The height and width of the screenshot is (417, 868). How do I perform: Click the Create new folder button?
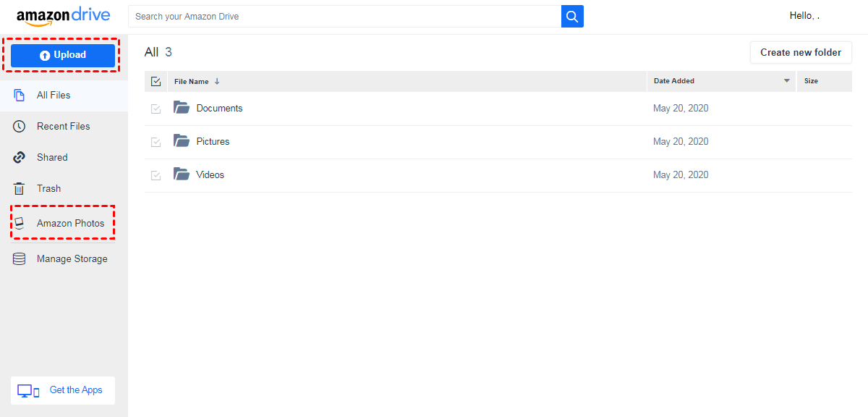pos(801,53)
